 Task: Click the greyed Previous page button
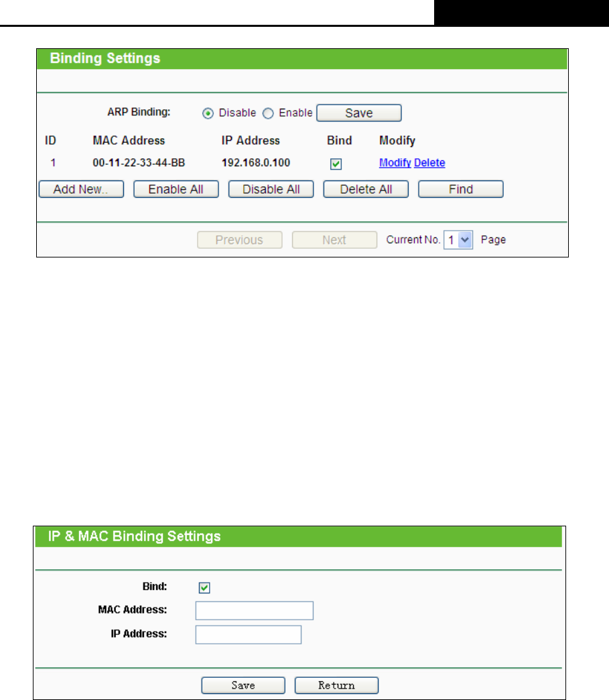[240, 240]
